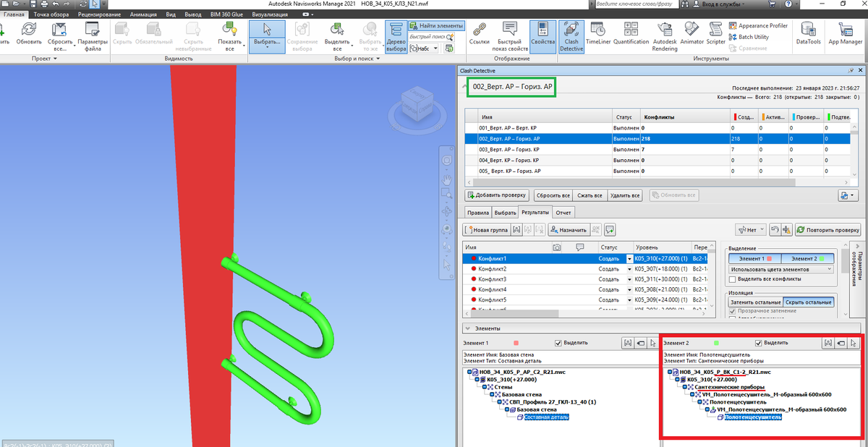Switch to the Отчет tab
The image size is (868, 447).
564,213
